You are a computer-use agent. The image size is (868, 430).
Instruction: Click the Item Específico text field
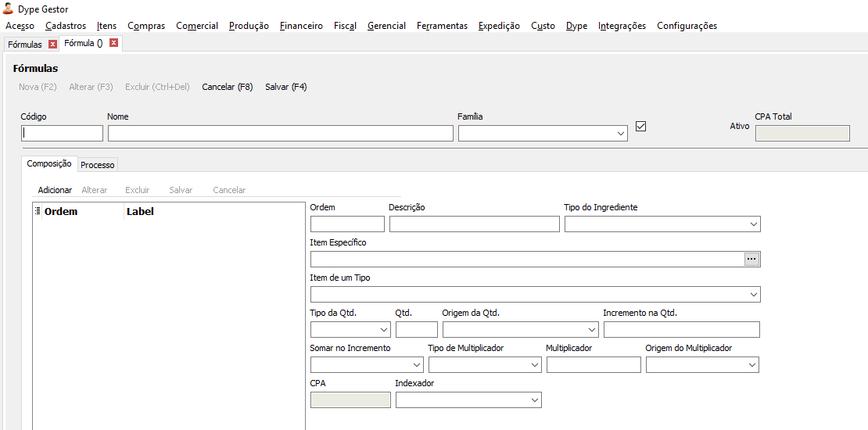tap(528, 259)
